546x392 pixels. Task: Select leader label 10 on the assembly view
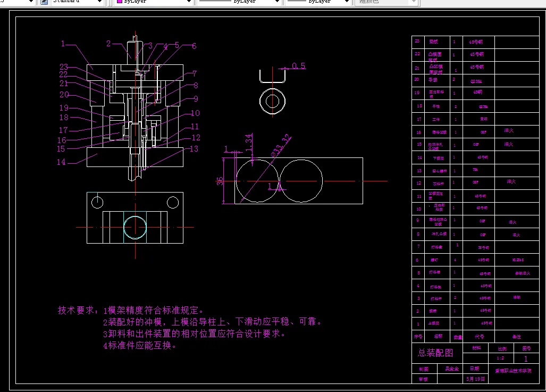click(x=195, y=113)
